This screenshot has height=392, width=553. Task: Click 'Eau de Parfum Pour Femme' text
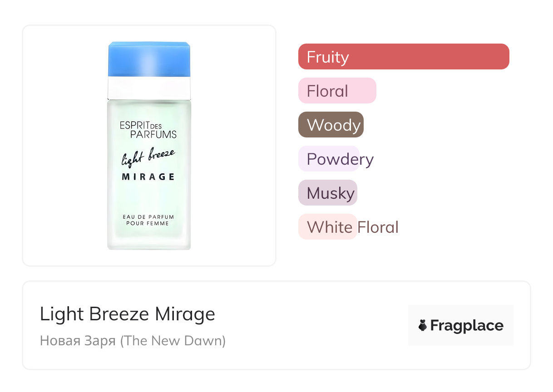point(148,220)
